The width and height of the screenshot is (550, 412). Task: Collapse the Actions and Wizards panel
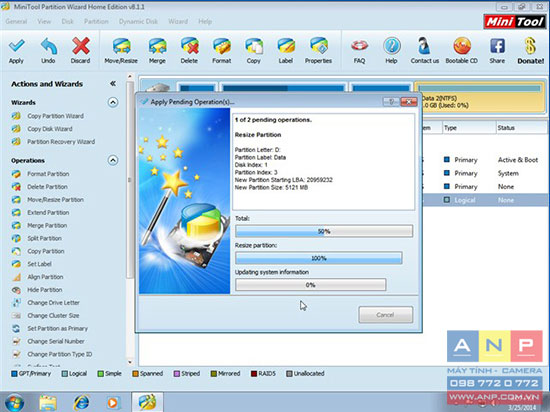point(113,83)
